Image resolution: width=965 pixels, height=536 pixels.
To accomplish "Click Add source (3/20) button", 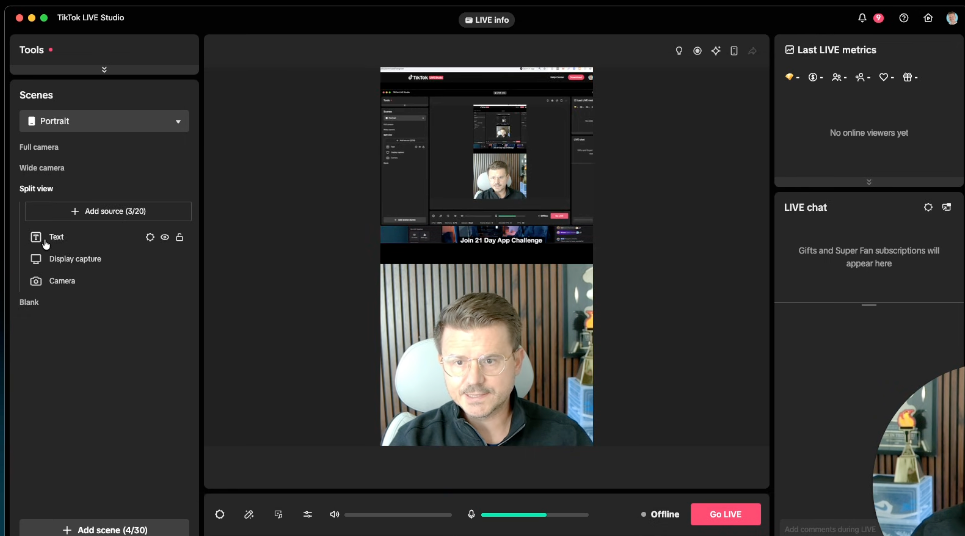I will click(108, 211).
